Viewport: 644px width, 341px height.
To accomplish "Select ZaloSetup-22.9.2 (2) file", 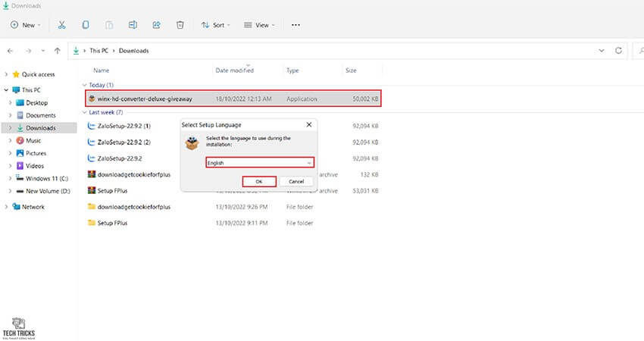I will tap(123, 142).
